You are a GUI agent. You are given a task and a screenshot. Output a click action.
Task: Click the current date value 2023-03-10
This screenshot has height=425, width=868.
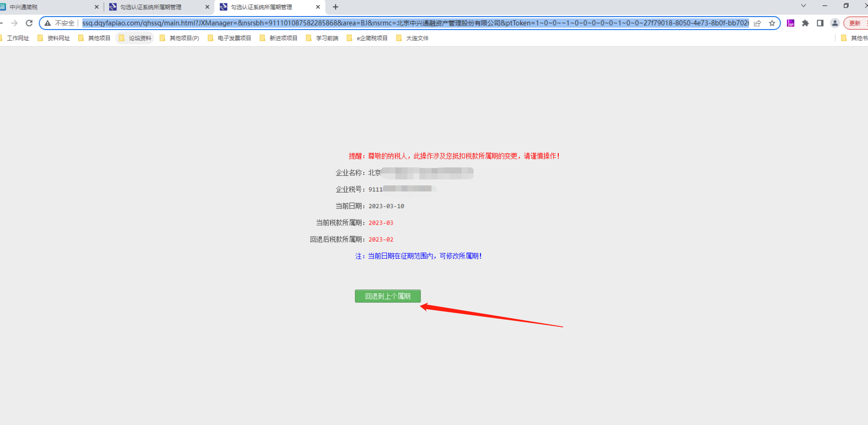point(386,206)
